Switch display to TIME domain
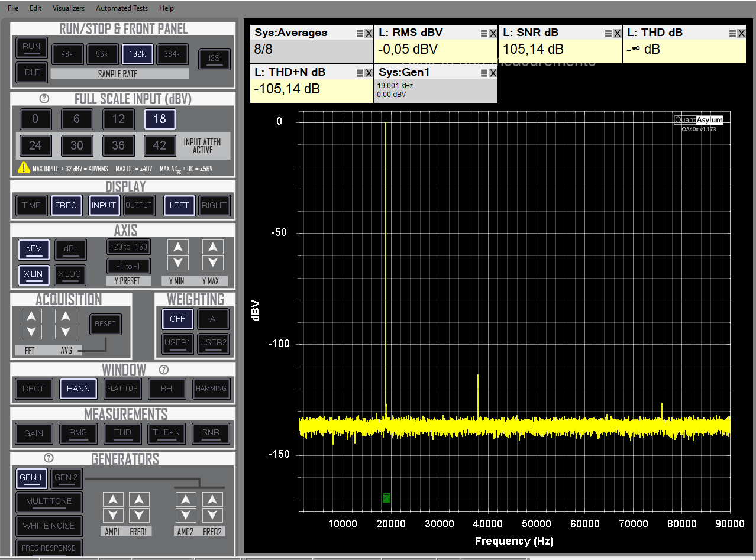Viewport: 756px width, 560px height. pyautogui.click(x=31, y=205)
